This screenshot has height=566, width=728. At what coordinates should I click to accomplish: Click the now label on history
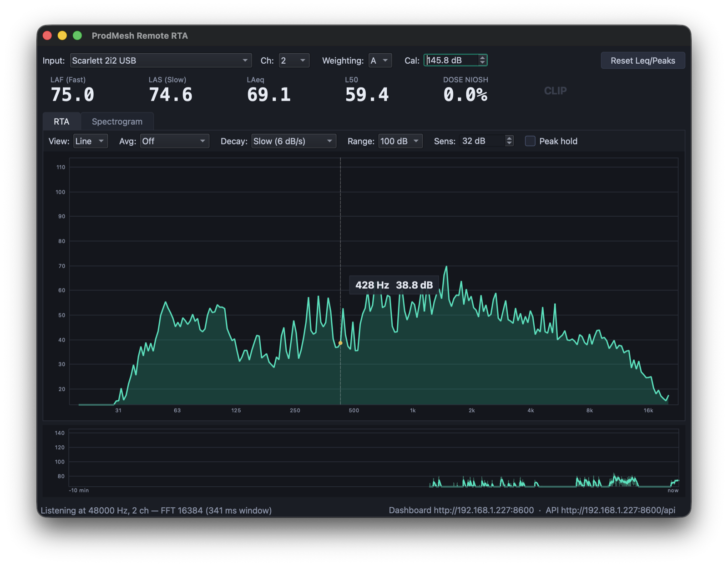coord(673,490)
